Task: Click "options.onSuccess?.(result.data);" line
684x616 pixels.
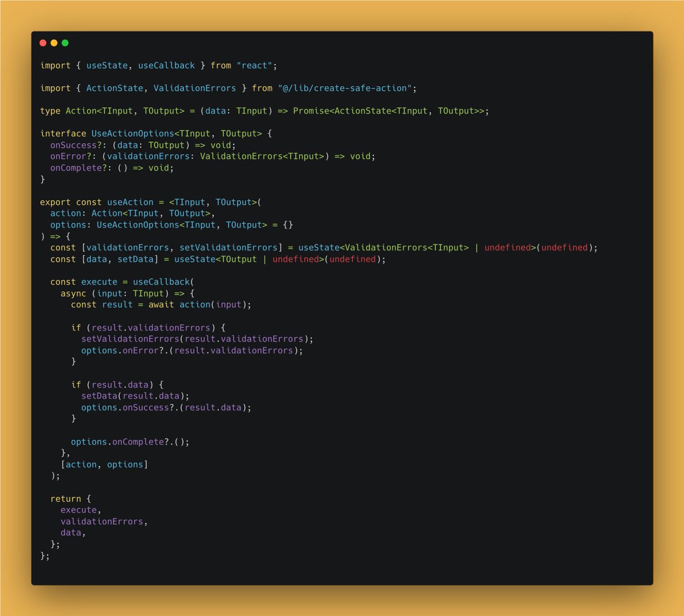Action: point(166,407)
